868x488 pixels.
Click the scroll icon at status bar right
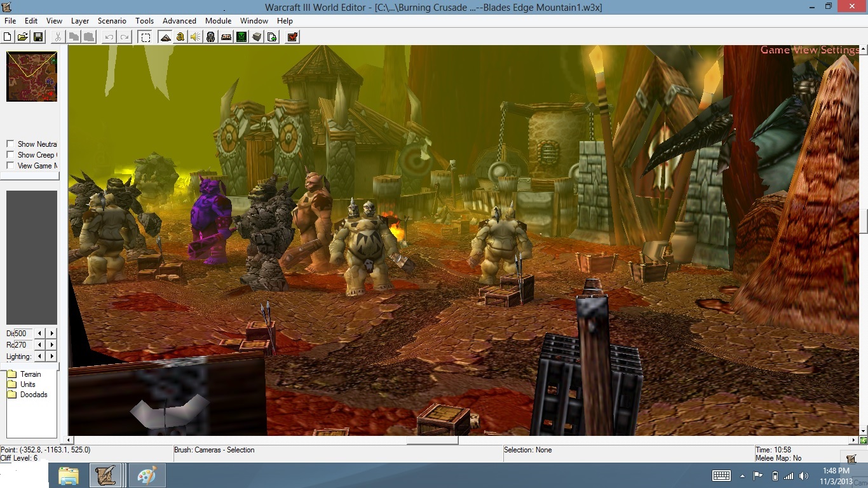coord(851,458)
